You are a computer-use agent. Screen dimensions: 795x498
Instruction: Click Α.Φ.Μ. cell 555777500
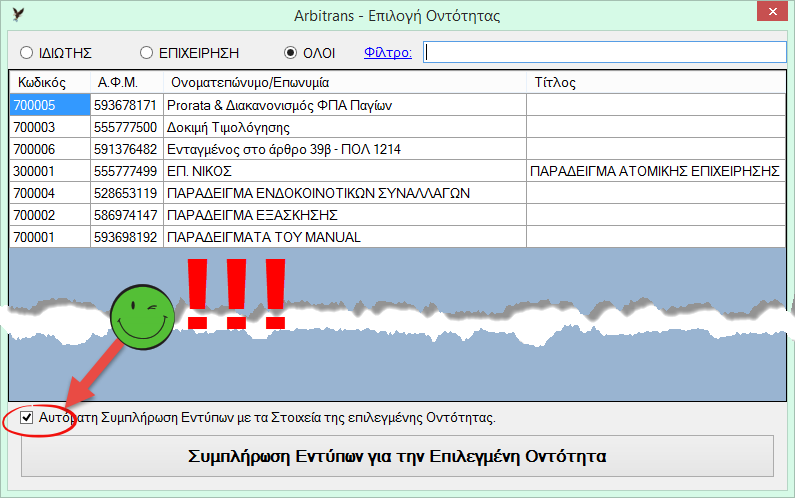pyautogui.click(x=127, y=127)
